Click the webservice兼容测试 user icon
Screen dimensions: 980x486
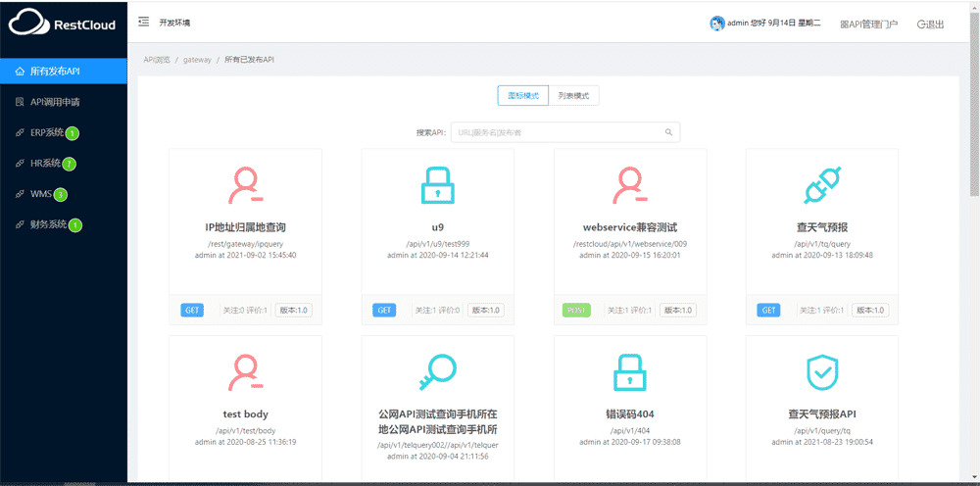point(629,186)
